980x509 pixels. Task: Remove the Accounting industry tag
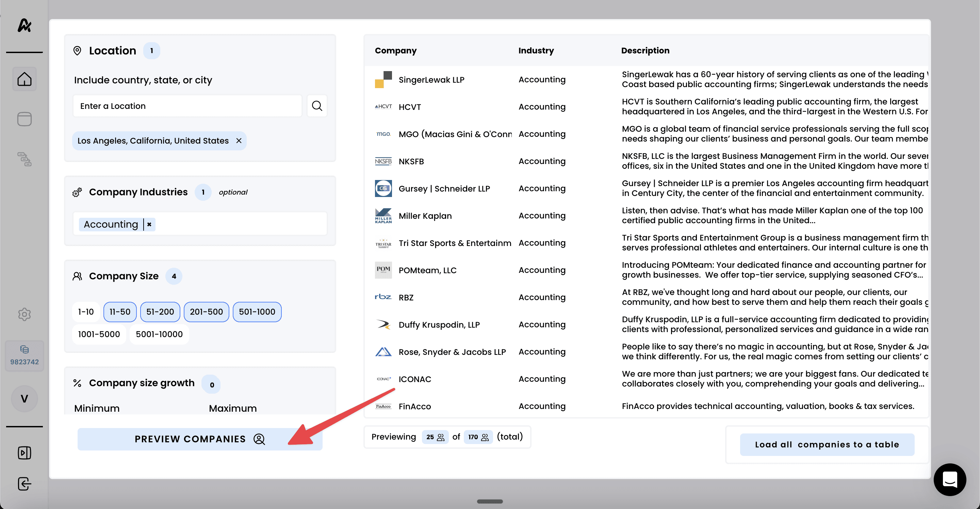149,225
